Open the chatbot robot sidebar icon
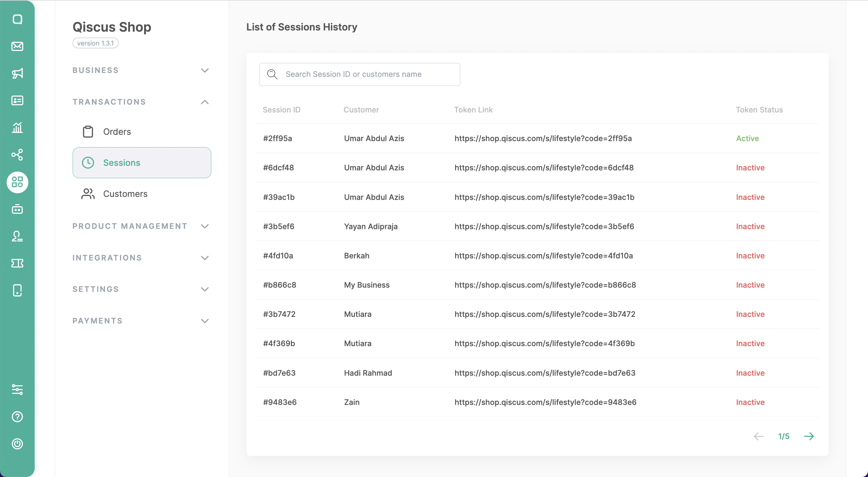The height and width of the screenshot is (477, 868). 17,209
